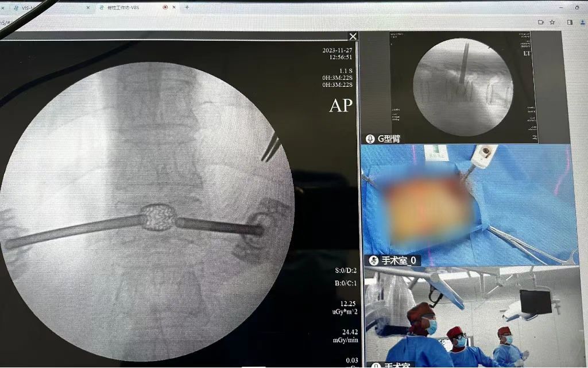The height and width of the screenshot is (368, 588).
Task: Click the 2023-11-27 date stamp
Action: tap(337, 51)
